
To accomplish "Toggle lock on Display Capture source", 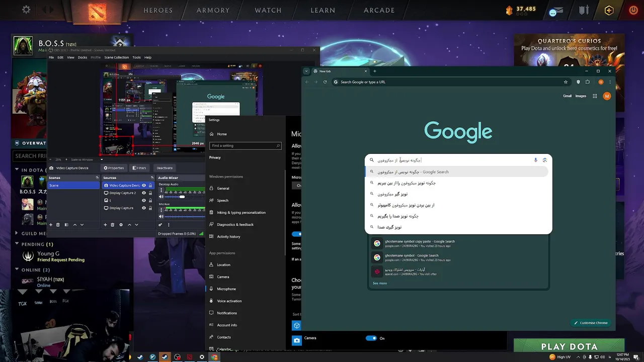I will click(x=150, y=208).
